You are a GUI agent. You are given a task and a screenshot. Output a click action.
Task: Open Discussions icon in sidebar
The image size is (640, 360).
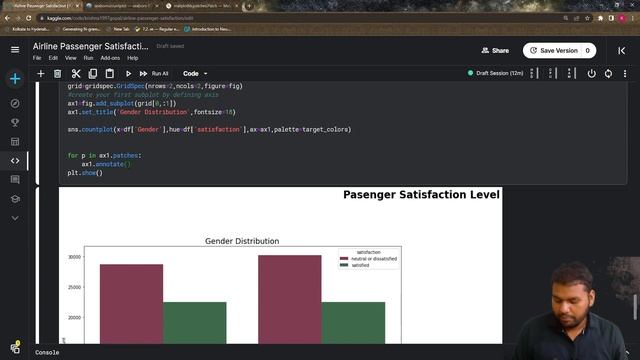pos(15,180)
